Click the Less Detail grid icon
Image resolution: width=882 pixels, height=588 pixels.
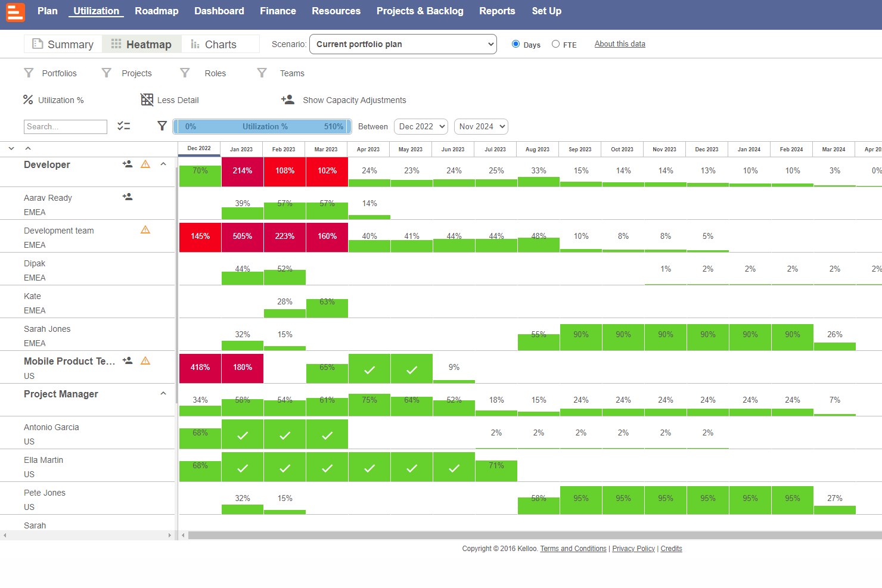[147, 99]
